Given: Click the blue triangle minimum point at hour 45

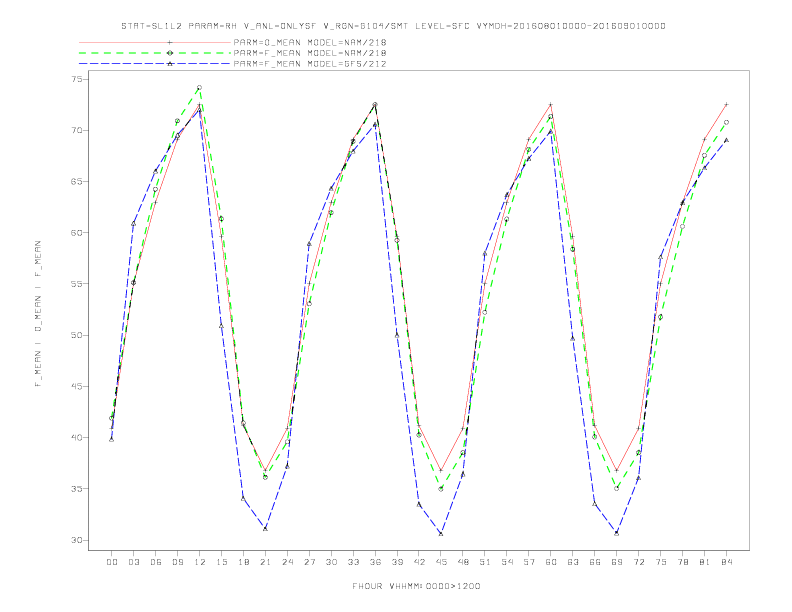Looking at the screenshot, I should pyautogui.click(x=441, y=534).
